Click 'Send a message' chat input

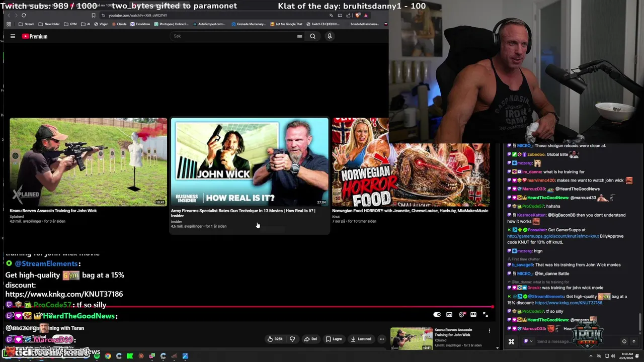[x=576, y=341]
